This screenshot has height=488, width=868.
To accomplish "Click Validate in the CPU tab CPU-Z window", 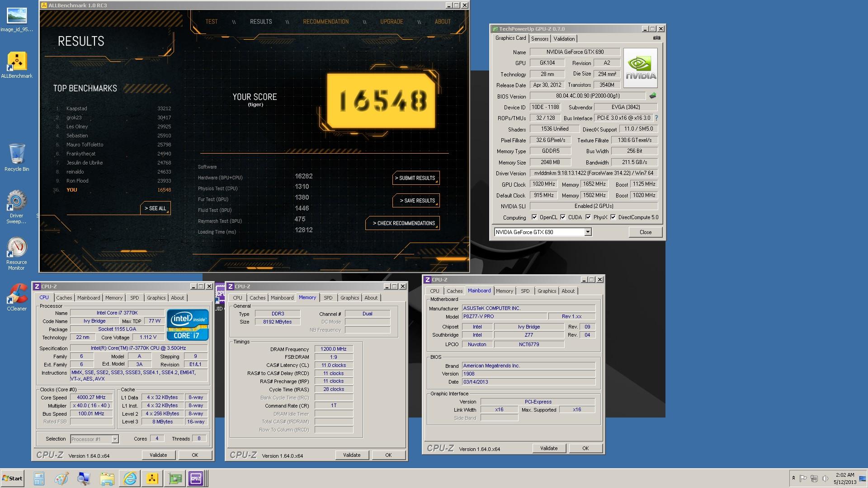I will pyautogui.click(x=158, y=455).
